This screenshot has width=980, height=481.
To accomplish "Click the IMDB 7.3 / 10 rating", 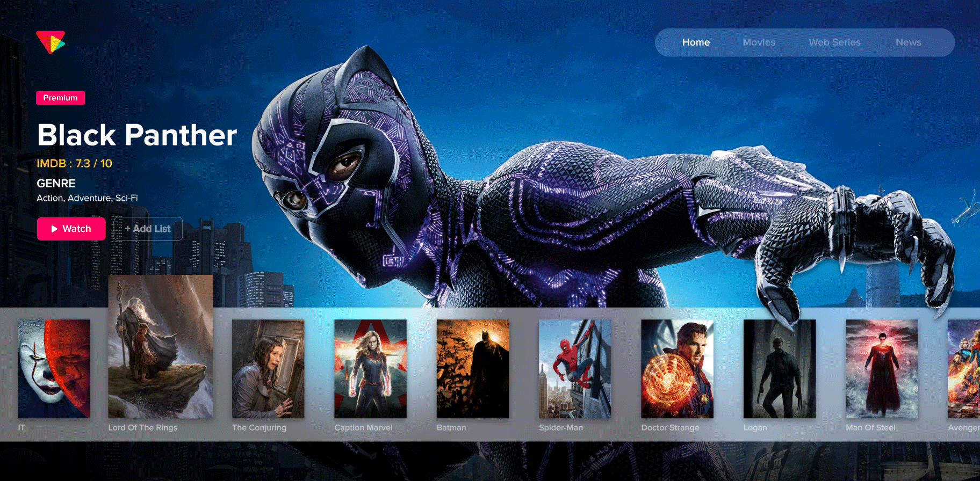I will coord(74,164).
